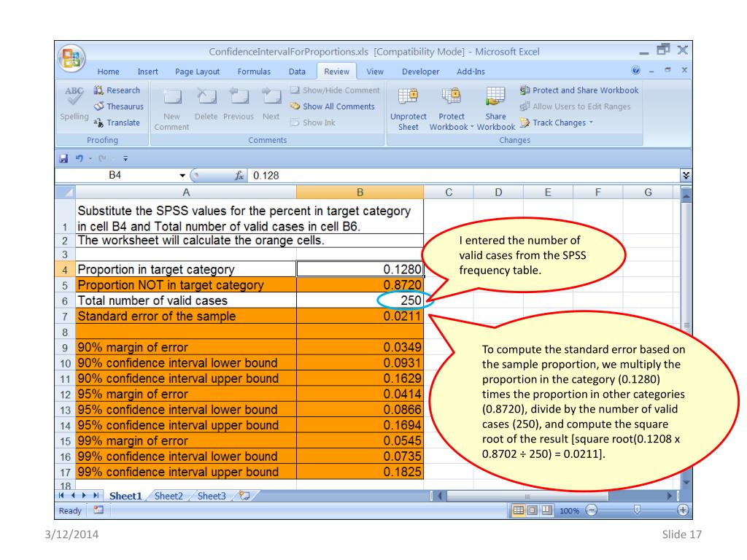Select cell B13 value 0.0866
This screenshot has width=747, height=560.
360,410
